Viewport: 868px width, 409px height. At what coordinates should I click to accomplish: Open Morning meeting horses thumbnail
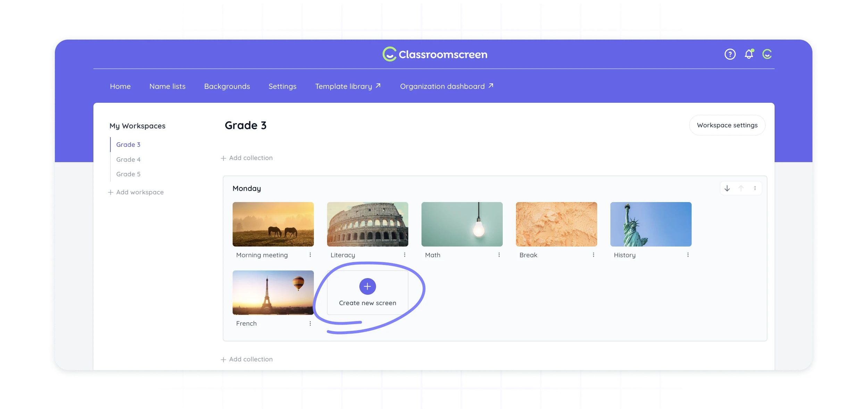tap(273, 224)
